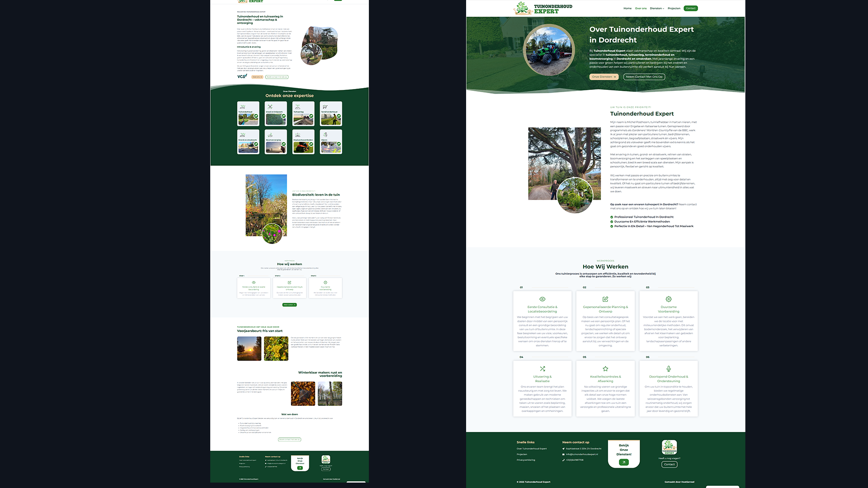The width and height of the screenshot is (868, 488).
Task: Click the arrow icon on Maaiwerkzaamheden card
Action: pyautogui.click(x=311, y=144)
